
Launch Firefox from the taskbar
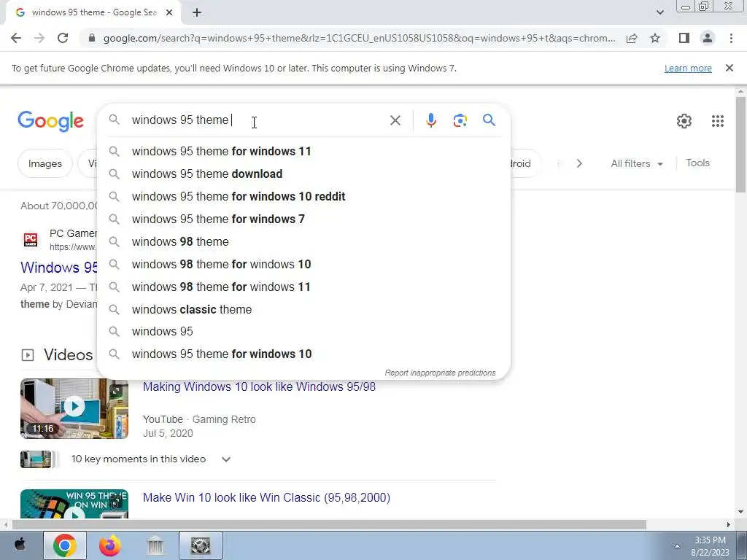[109, 545]
